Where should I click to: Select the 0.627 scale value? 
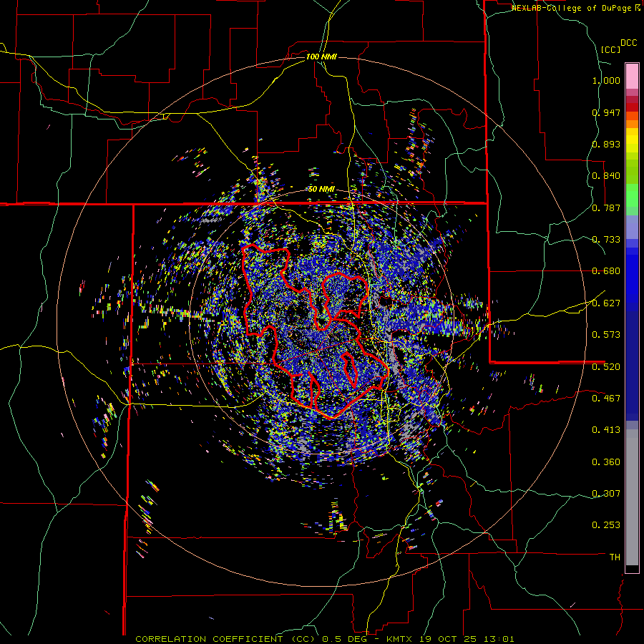click(x=606, y=303)
